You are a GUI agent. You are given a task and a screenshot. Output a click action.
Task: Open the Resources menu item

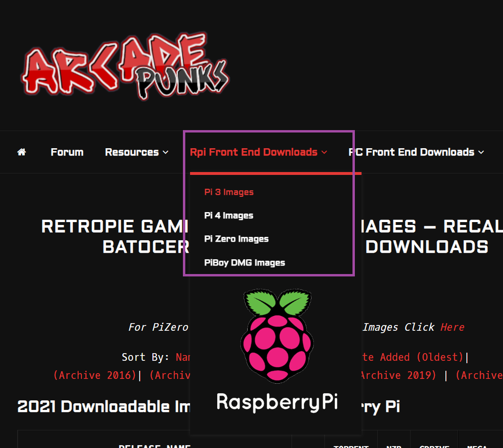click(x=132, y=152)
